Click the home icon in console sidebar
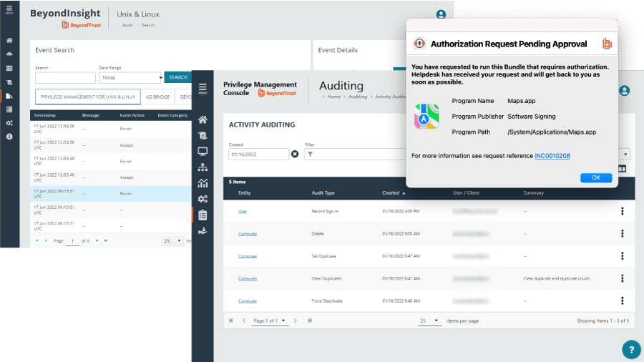644x362 pixels. click(x=203, y=119)
